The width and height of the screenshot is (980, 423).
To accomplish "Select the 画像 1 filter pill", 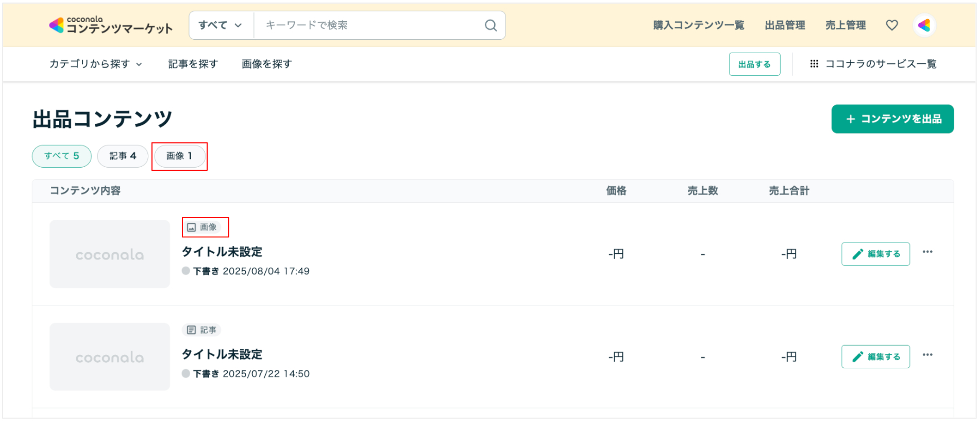I will 179,156.
